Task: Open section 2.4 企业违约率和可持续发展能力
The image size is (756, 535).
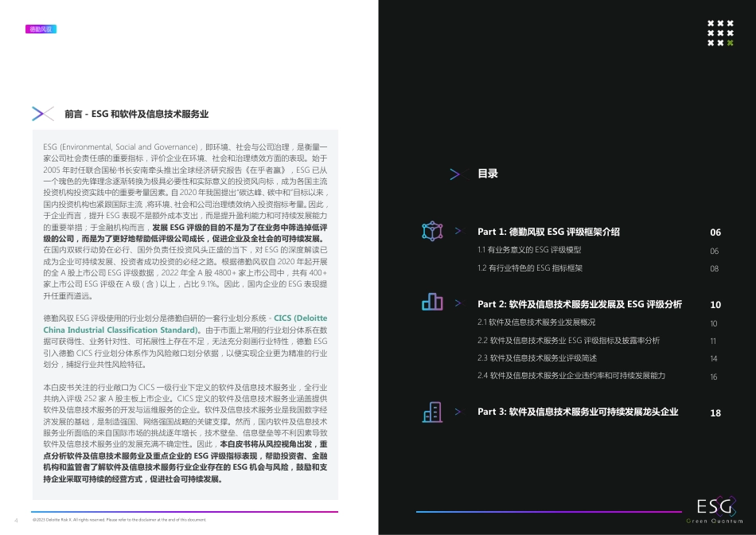Action: 571,376
